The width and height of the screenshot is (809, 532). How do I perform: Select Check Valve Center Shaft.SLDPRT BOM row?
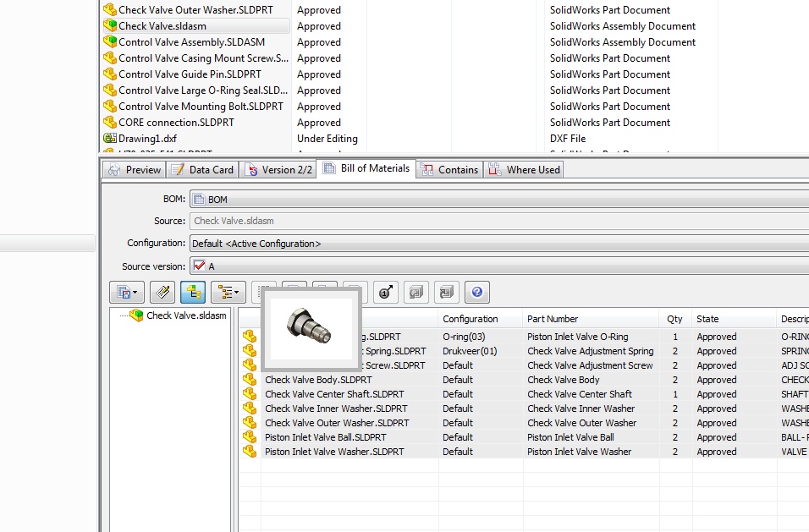pos(524,394)
